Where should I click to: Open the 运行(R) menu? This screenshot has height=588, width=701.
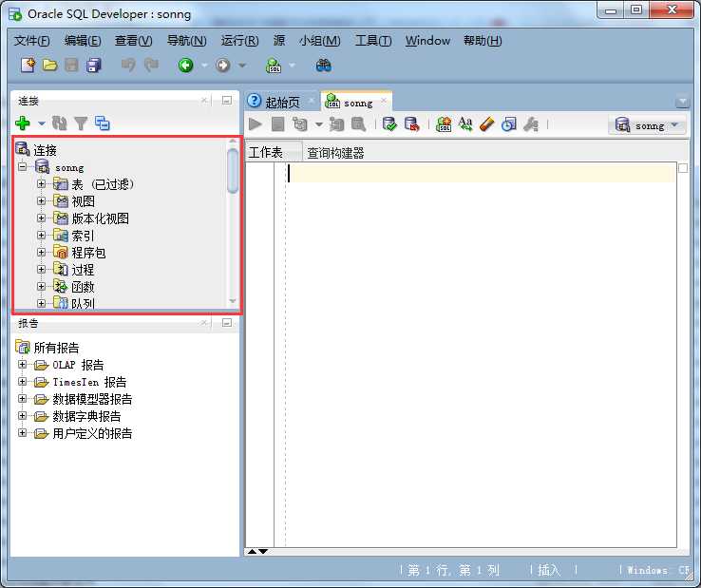tap(239, 41)
